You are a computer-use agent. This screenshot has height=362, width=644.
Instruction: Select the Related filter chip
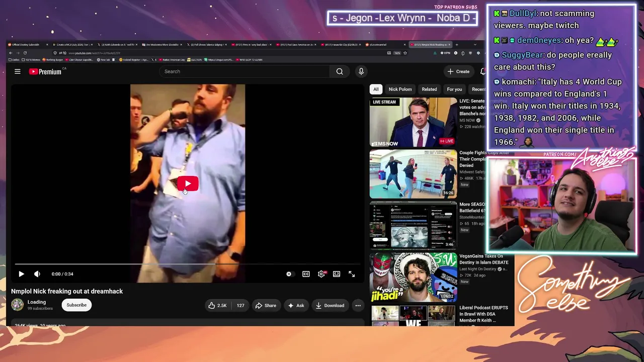tap(429, 89)
